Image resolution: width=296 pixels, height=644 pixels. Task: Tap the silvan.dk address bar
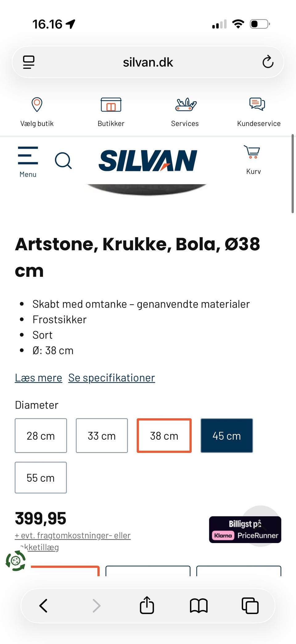click(x=148, y=62)
